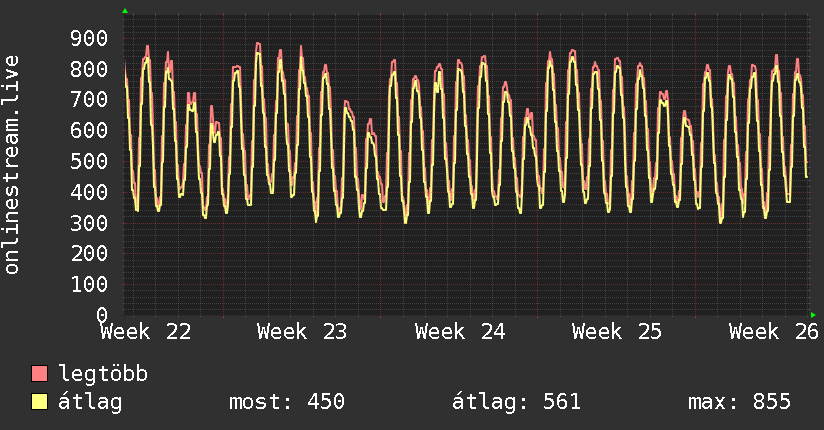Select the Week 25 axis label
This screenshot has width=824, height=430.
pos(617,332)
